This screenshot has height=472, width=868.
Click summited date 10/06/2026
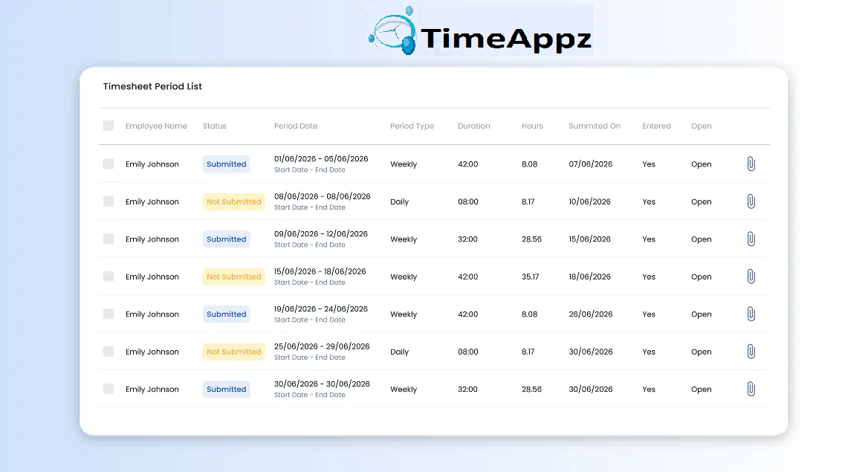tap(589, 201)
